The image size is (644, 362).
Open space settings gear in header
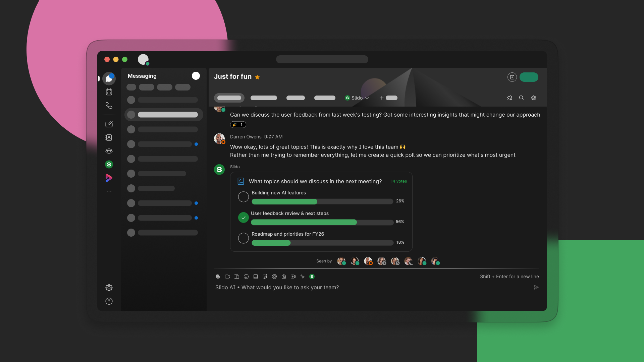point(534,98)
